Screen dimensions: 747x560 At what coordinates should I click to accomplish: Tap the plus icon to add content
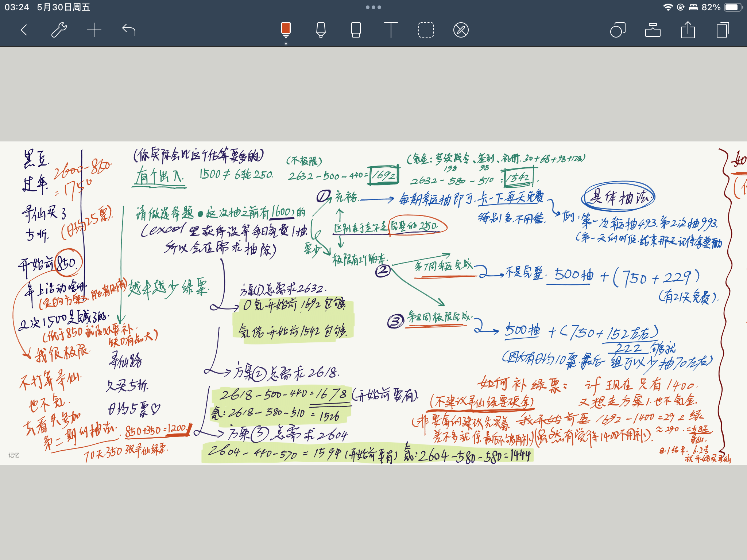[94, 30]
